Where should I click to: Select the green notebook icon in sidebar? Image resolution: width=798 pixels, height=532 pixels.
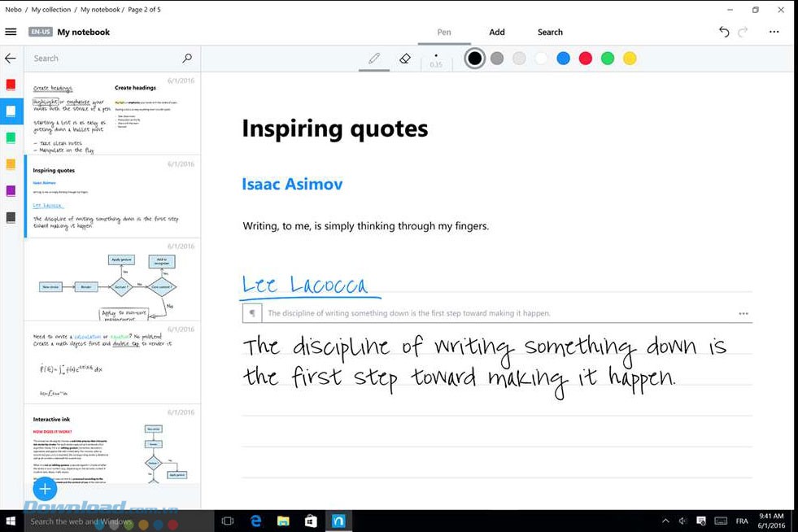[11, 137]
